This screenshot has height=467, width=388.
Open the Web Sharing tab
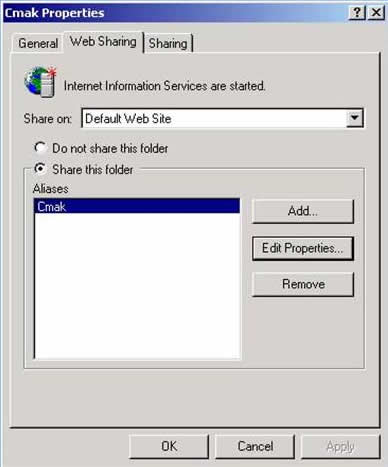103,42
